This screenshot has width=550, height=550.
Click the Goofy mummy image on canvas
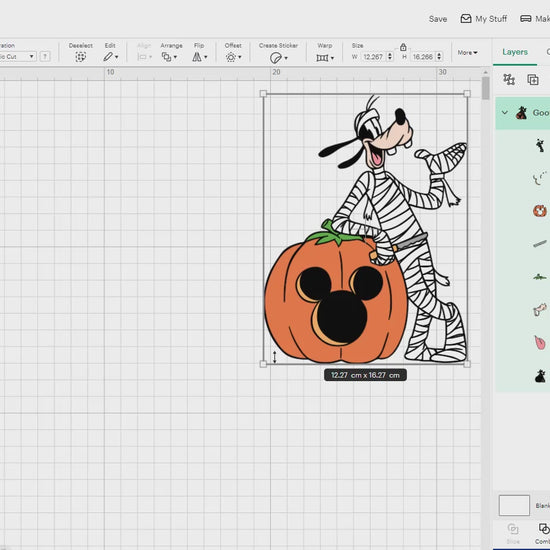pos(365,229)
